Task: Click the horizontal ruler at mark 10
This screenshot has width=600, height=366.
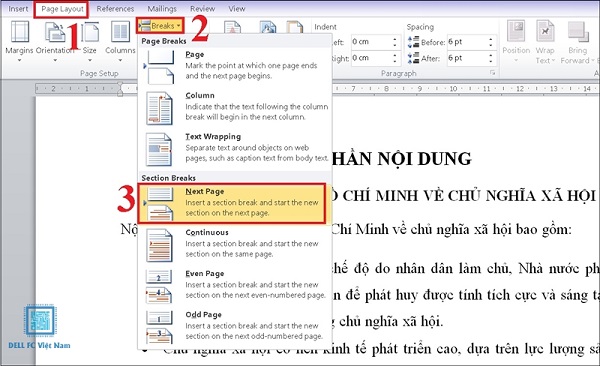Action: coord(453,89)
